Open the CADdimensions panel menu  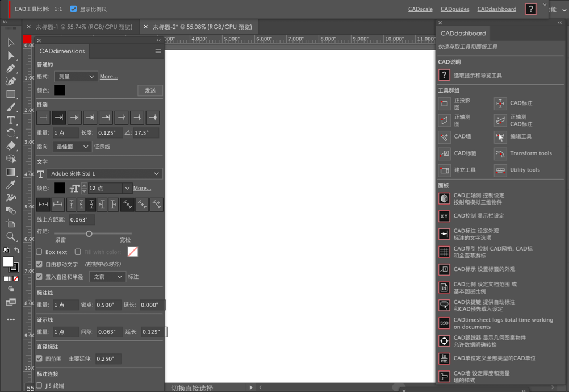(157, 51)
